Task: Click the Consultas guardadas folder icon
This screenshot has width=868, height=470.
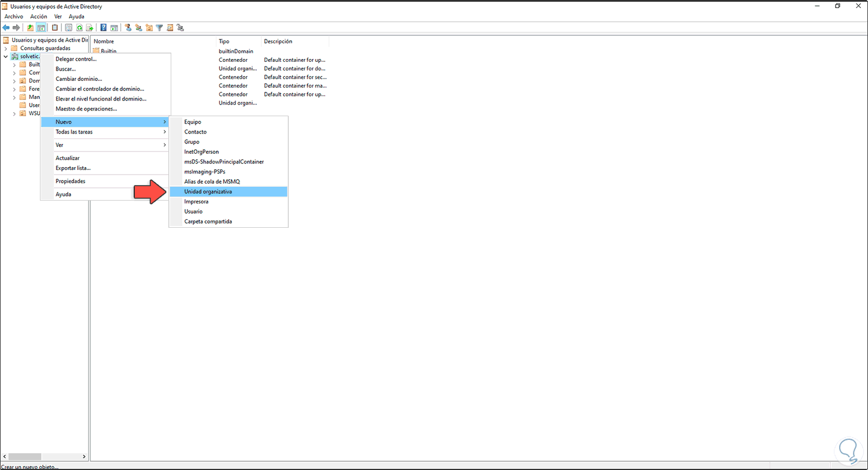Action: (x=14, y=49)
